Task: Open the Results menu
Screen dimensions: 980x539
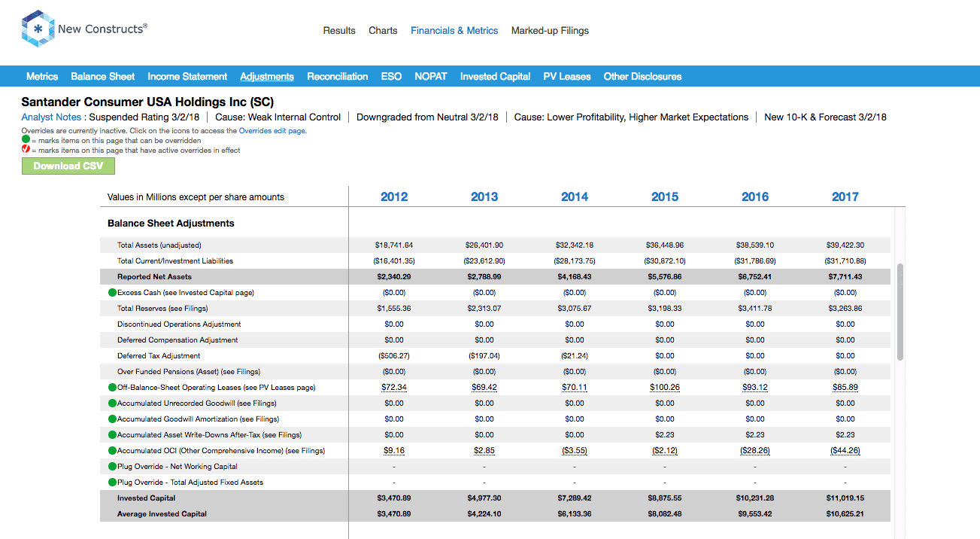Action: [339, 31]
